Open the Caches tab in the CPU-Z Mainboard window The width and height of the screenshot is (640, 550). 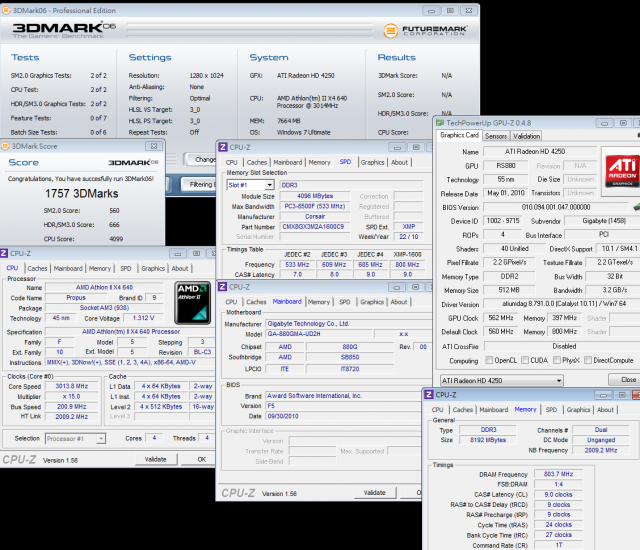pos(256,302)
